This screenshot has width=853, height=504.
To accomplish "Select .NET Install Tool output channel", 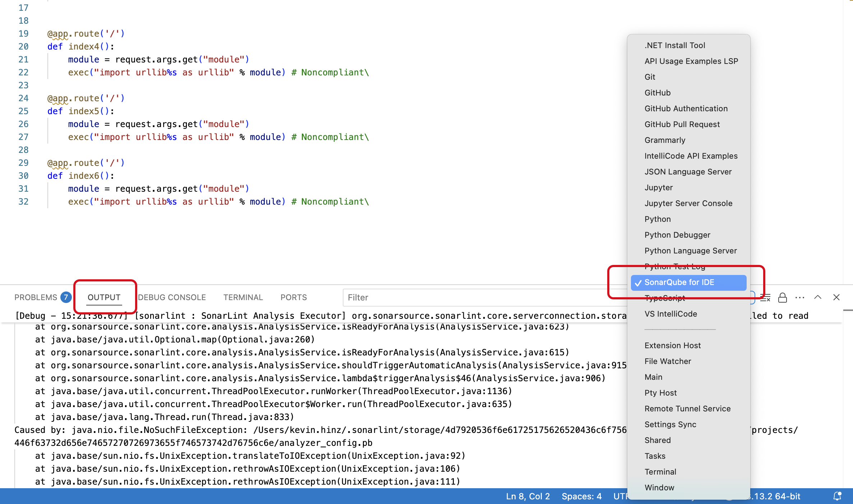I will 688,45.
